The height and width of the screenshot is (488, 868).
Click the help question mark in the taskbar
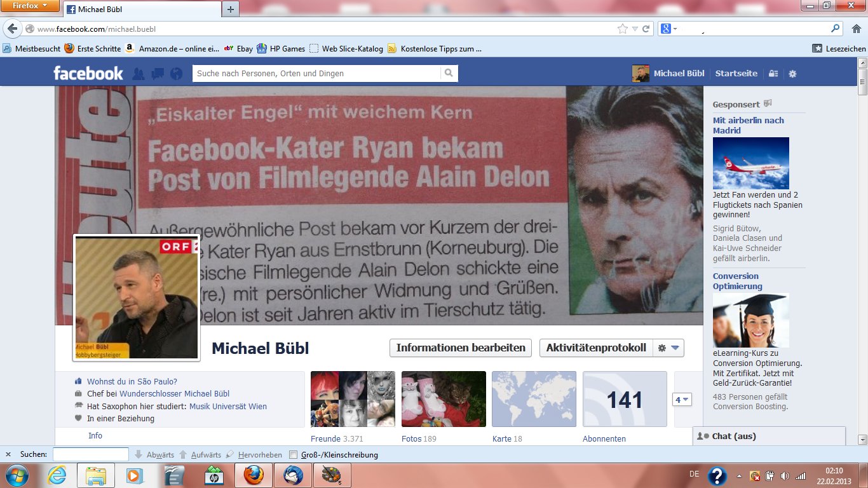point(717,476)
